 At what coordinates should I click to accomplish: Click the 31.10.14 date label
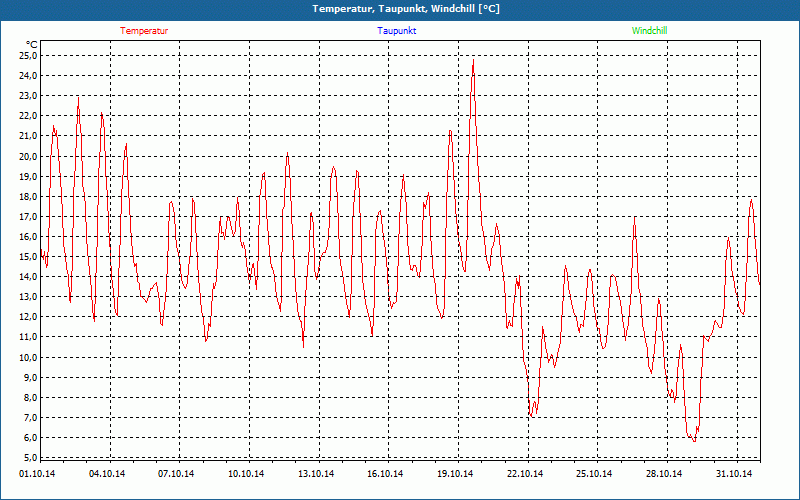[x=734, y=474]
